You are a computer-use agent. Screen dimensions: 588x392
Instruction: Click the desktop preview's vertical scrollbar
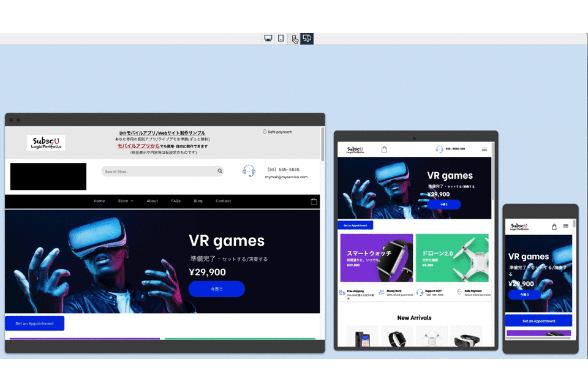pos(322,144)
